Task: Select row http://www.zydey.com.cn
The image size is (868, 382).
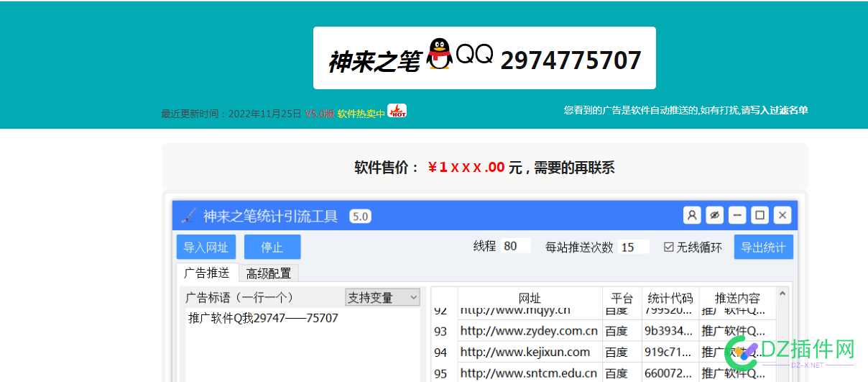Action: (x=529, y=331)
